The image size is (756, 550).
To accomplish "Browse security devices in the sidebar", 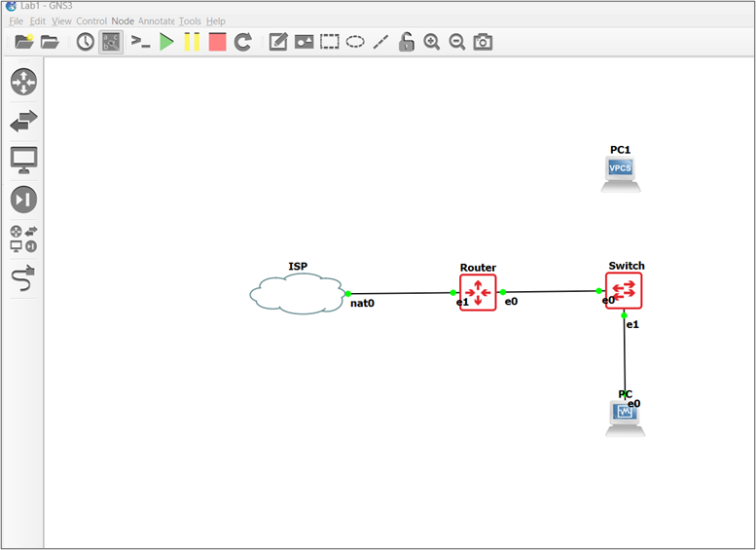I will coord(23,200).
